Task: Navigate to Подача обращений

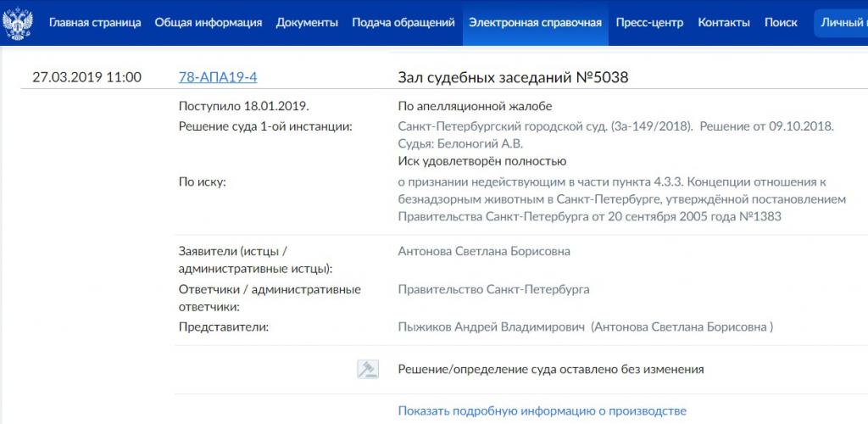Action: tap(403, 23)
